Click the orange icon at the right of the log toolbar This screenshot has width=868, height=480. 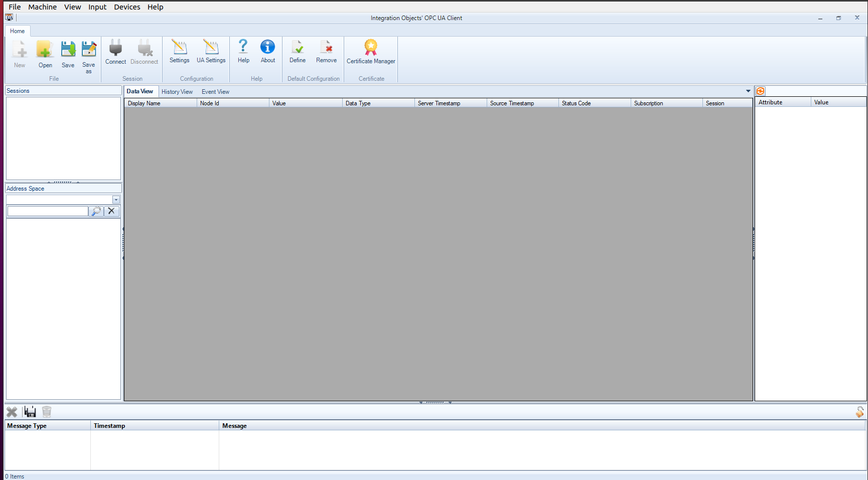(860, 412)
